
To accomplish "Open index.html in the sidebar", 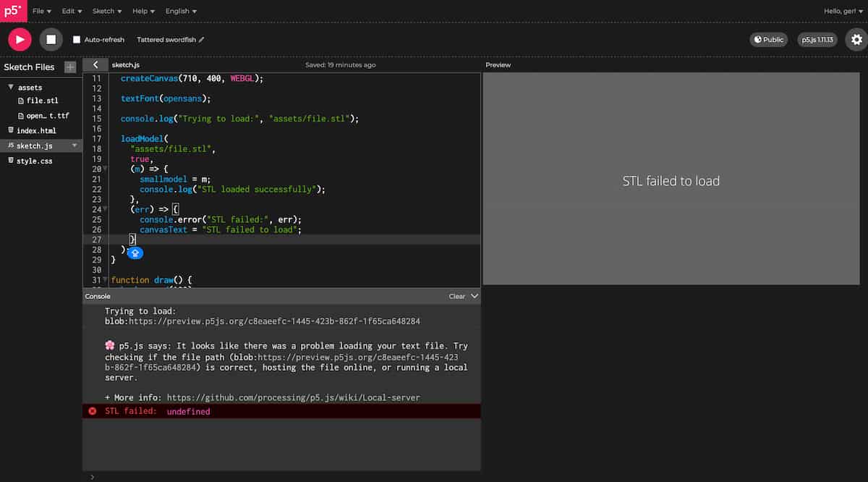I will point(36,131).
